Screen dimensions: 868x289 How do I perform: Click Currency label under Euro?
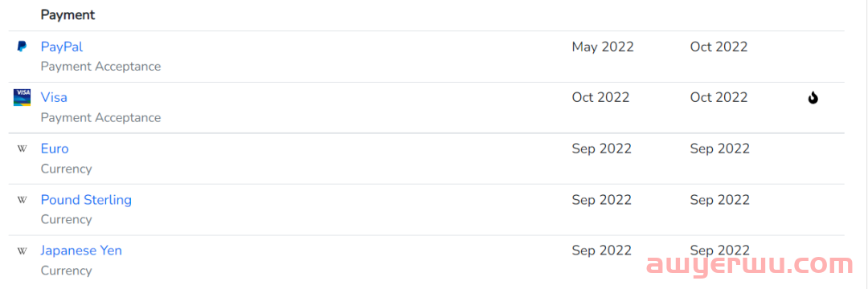[66, 169]
